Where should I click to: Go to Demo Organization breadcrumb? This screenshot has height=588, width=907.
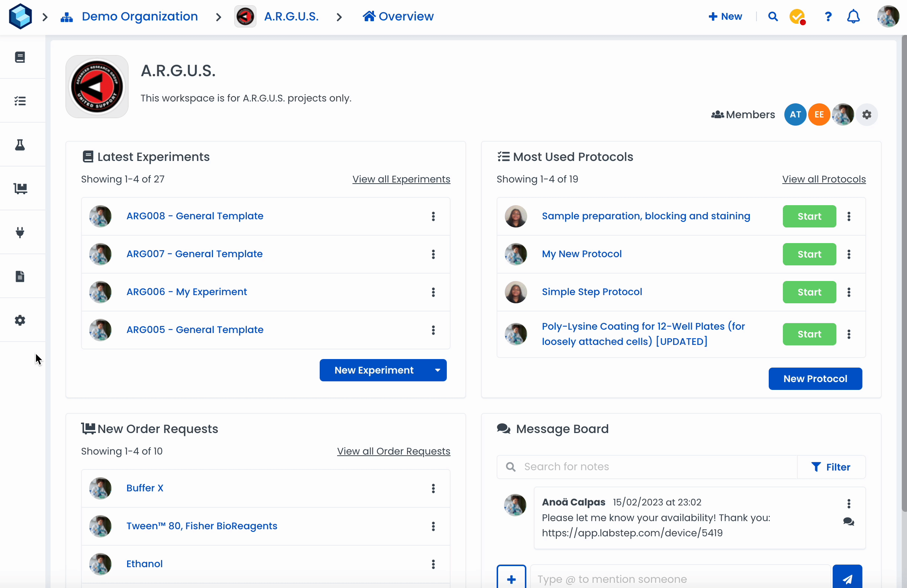(x=139, y=16)
